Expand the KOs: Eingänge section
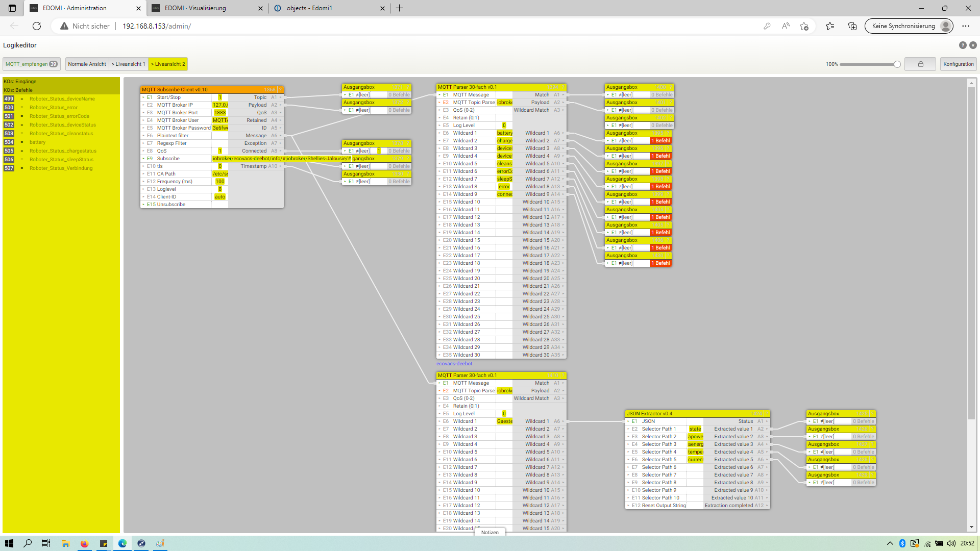The image size is (980, 551). 20,82
